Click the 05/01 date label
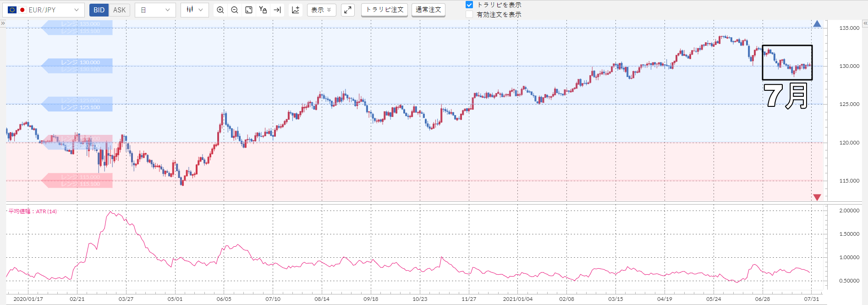The width and height of the screenshot is (868, 305). pyautogui.click(x=175, y=299)
